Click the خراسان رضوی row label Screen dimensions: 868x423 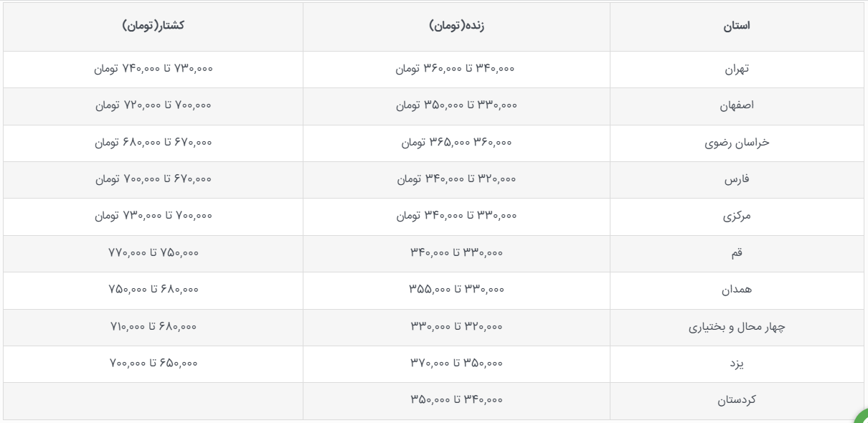pyautogui.click(x=737, y=143)
